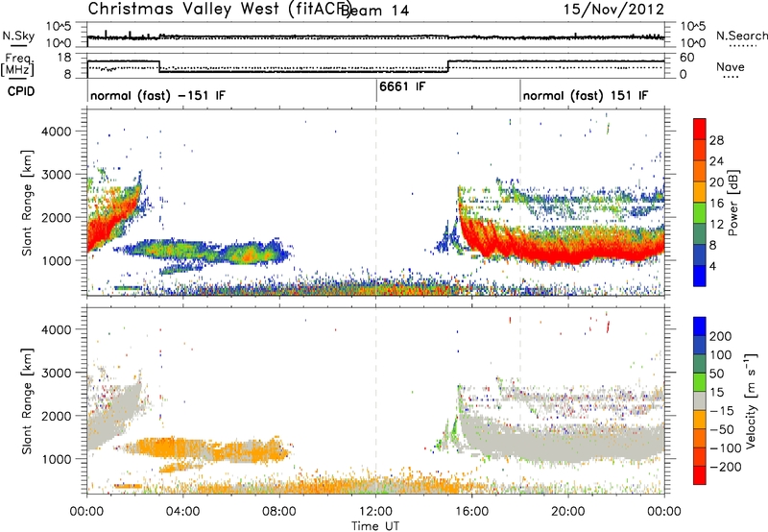Select the "-50" label on velocity colorbar
This screenshot has height=532, width=768.
722,429
